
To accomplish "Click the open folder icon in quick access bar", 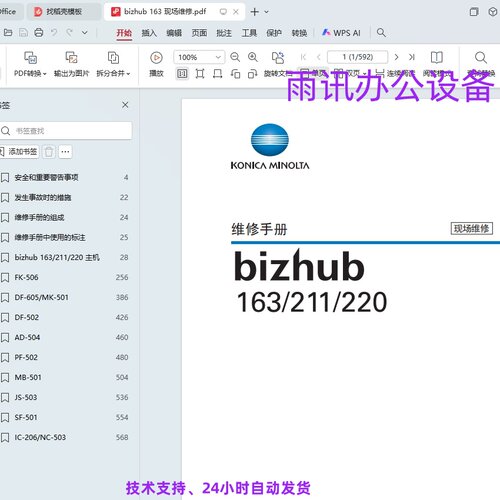I will (8, 33).
